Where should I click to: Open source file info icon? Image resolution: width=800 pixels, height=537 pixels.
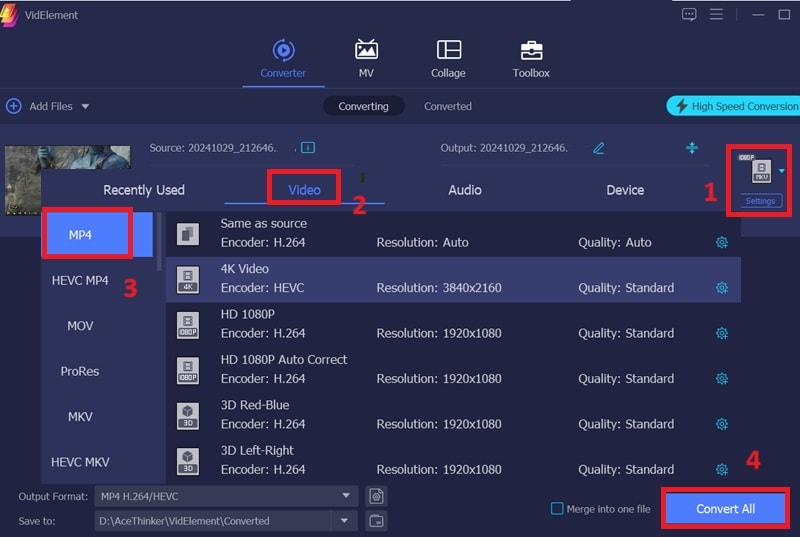[x=308, y=148]
